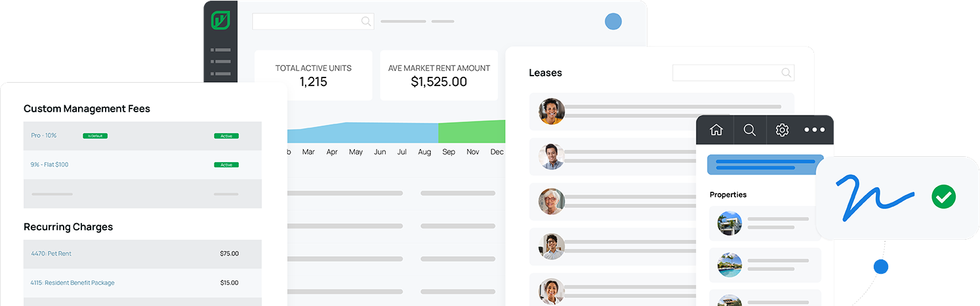980x306 pixels.
Task: Open the blue user avatar in dashboard header
Action: pos(613,22)
